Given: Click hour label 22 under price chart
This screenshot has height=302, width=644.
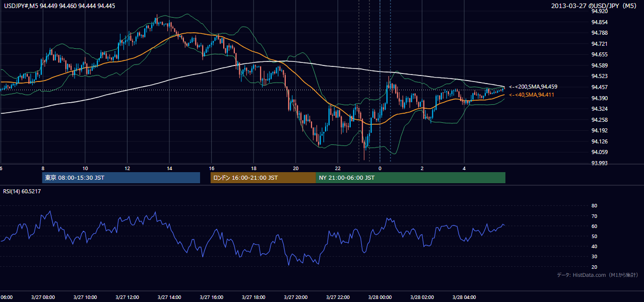Looking at the screenshot, I should click(x=338, y=168).
